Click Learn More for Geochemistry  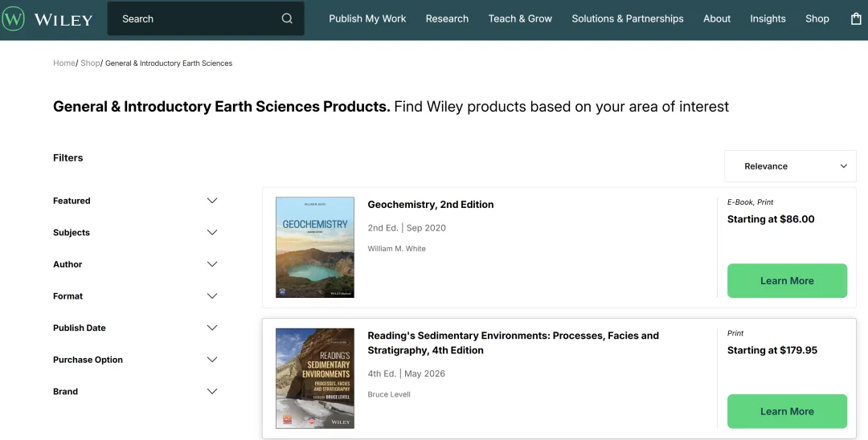(787, 281)
